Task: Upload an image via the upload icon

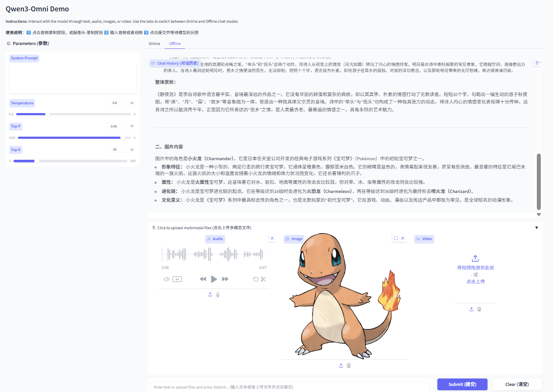Action: point(341,365)
